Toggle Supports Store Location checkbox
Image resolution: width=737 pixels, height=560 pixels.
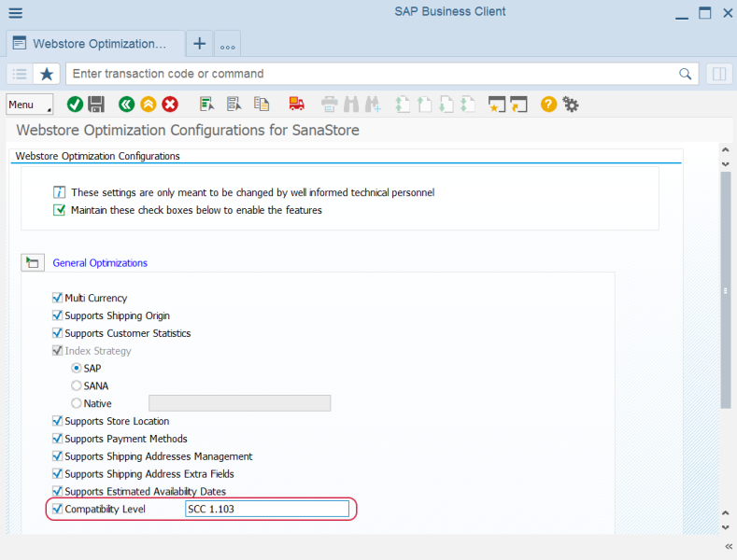coord(57,421)
